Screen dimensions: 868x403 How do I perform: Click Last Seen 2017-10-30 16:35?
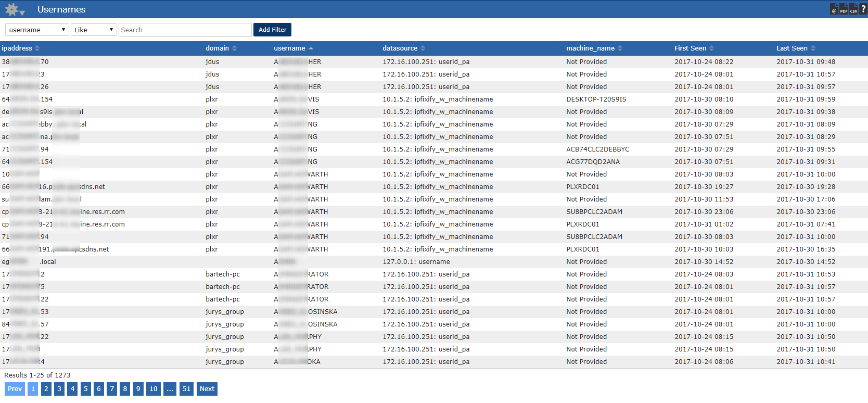pos(806,249)
